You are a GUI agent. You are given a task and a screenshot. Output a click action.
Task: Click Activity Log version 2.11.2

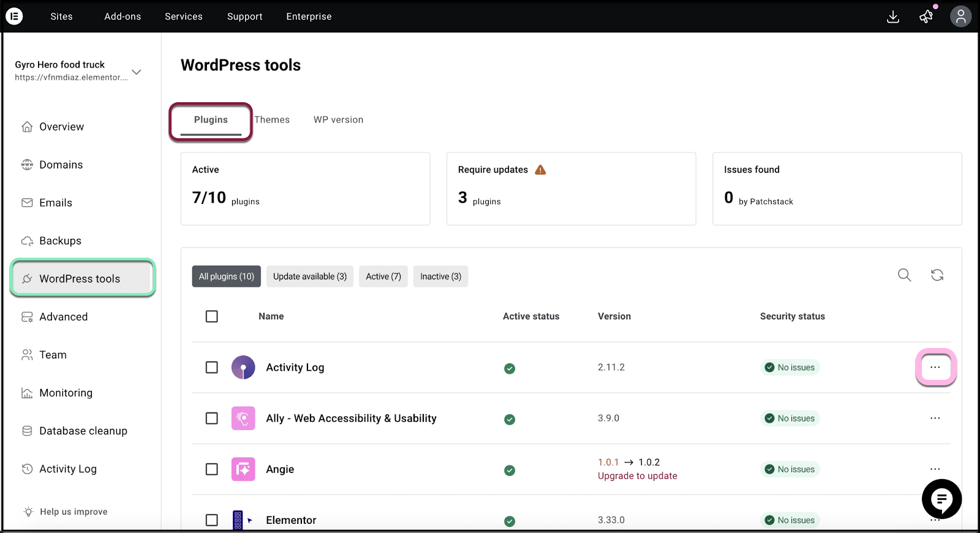[x=611, y=367]
